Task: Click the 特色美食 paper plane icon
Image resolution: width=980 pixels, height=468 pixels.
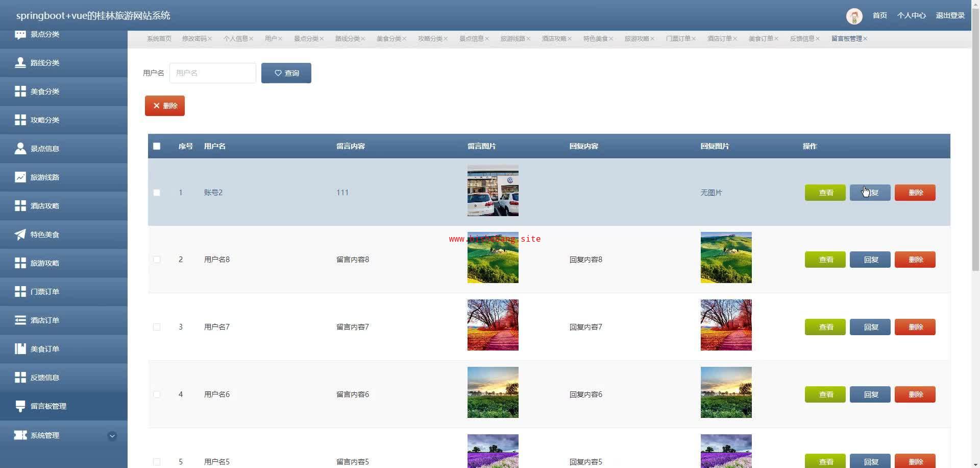Action: (20, 235)
